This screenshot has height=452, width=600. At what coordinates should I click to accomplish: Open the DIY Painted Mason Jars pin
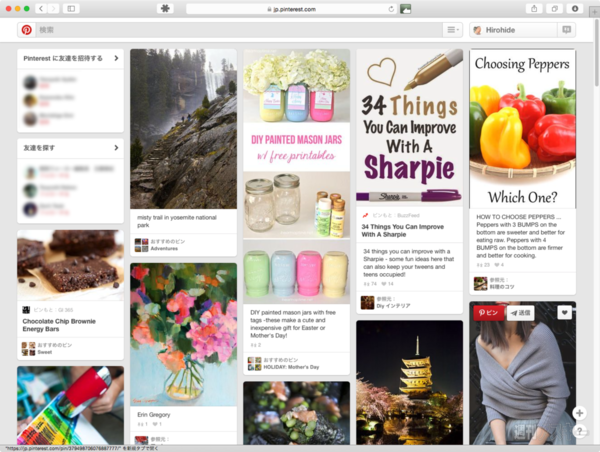pyautogui.click(x=297, y=176)
